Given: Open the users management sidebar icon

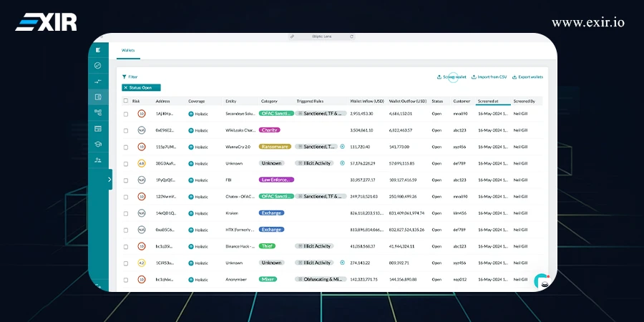Looking at the screenshot, I should click(x=98, y=160).
